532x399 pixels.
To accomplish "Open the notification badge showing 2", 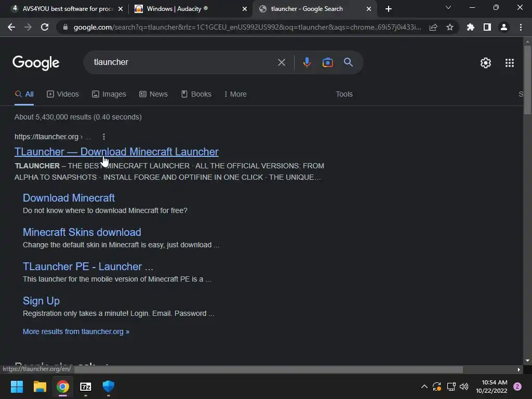I will coord(517,387).
